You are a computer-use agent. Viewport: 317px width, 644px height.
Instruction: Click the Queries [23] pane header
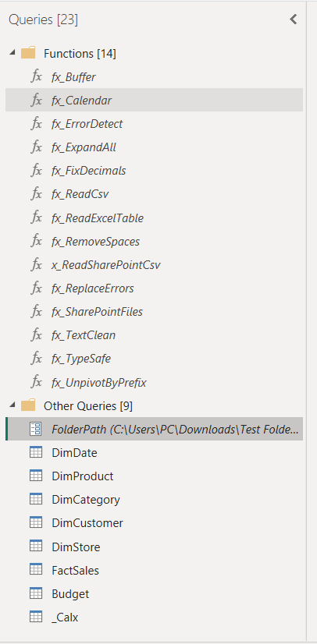(x=43, y=19)
